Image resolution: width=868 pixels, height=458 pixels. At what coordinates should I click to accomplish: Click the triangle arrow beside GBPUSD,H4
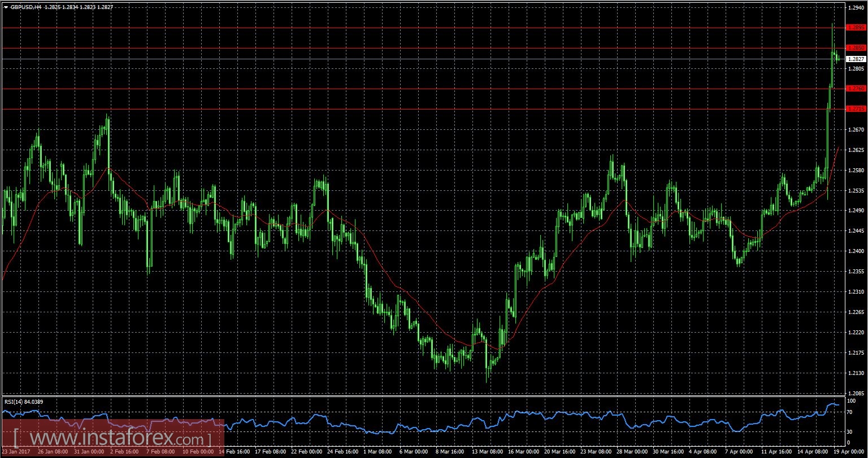coord(6,7)
